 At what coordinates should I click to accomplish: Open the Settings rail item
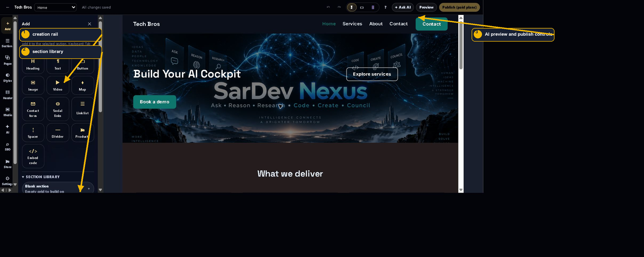click(x=7, y=181)
